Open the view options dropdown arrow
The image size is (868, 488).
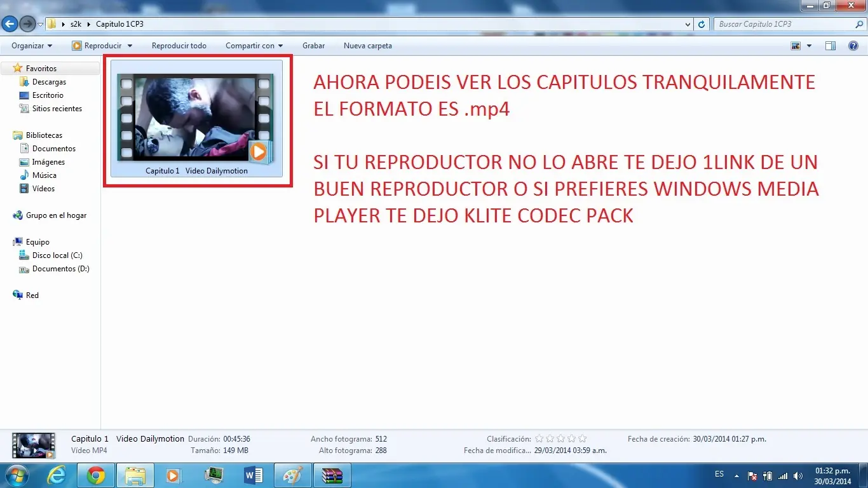[809, 46]
